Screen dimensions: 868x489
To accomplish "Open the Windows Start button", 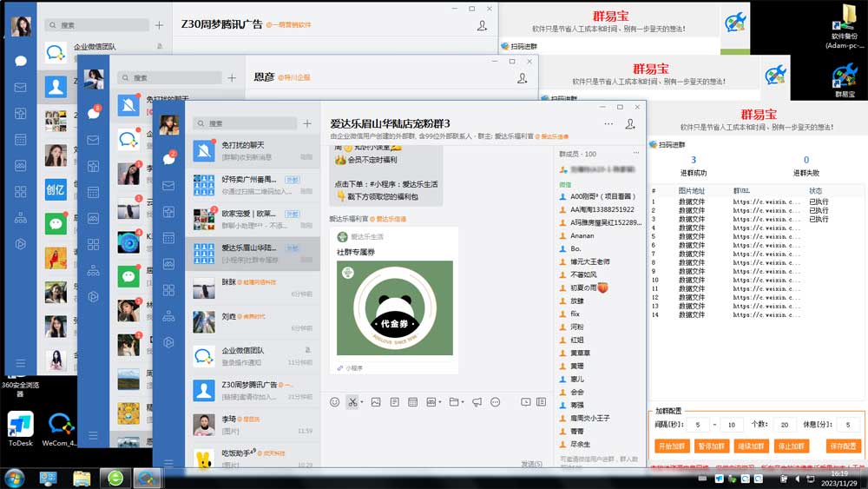I will coord(15,478).
